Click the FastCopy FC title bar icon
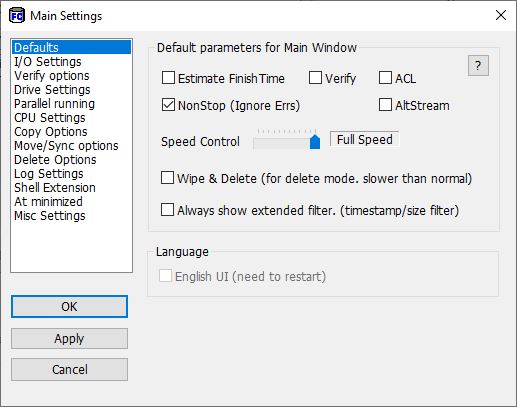This screenshot has height=407, width=517. tap(17, 15)
